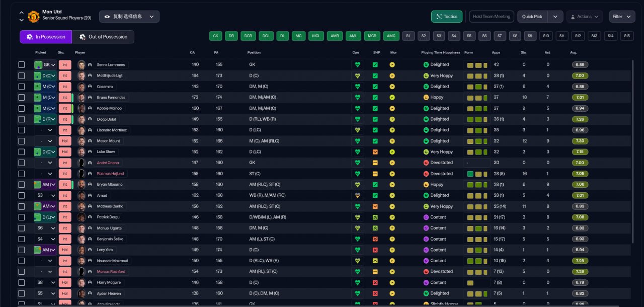644x307 pixels.
Task: Click the eye icon in view selector
Action: pos(107,17)
